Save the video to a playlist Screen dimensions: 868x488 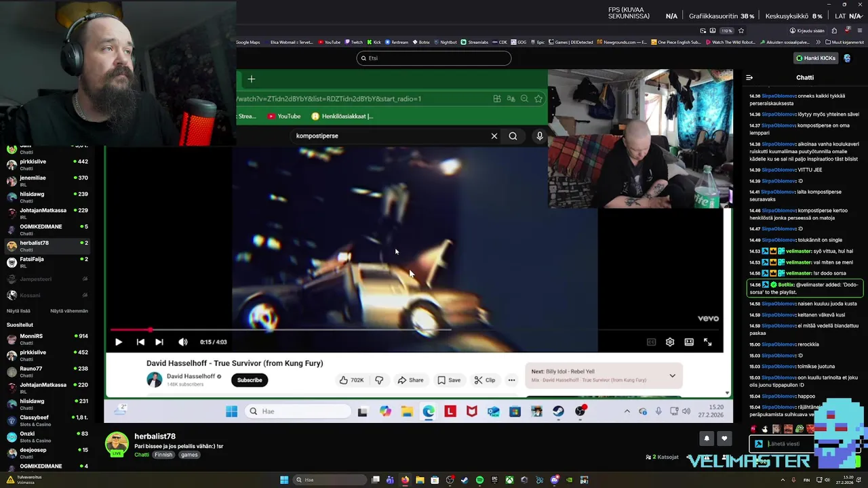click(449, 380)
